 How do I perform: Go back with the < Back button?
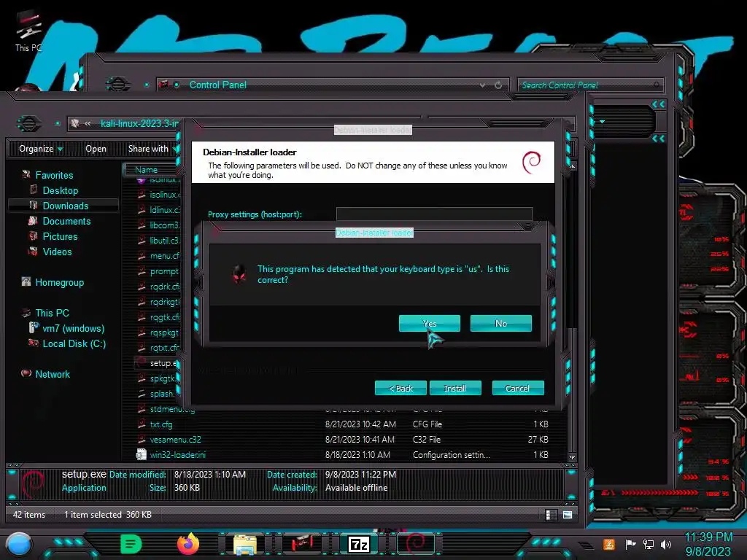[400, 388]
